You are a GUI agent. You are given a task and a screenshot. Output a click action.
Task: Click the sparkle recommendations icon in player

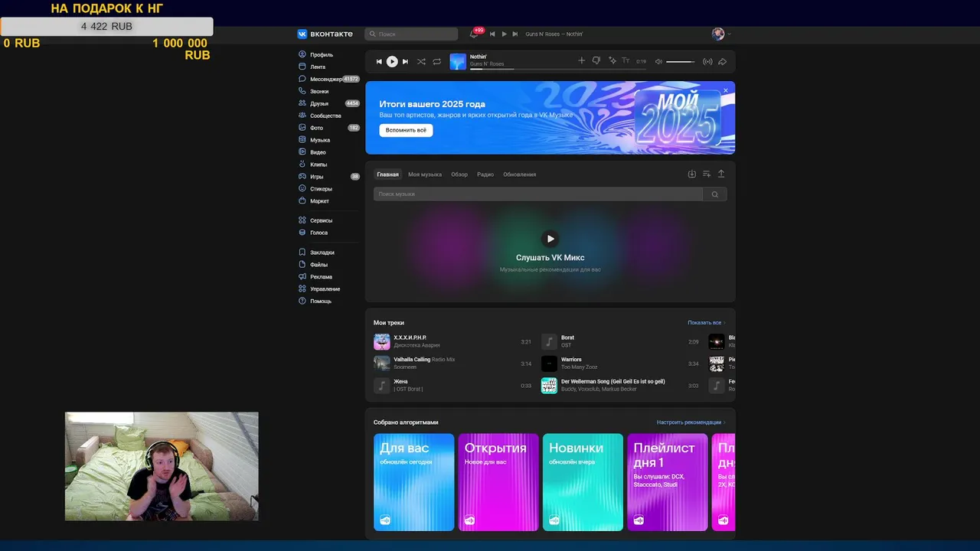tap(612, 61)
